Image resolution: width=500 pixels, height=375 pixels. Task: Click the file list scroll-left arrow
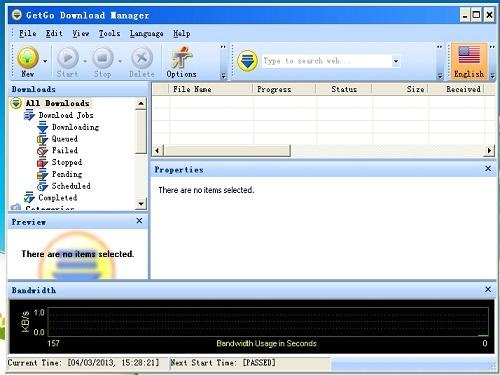click(158, 150)
